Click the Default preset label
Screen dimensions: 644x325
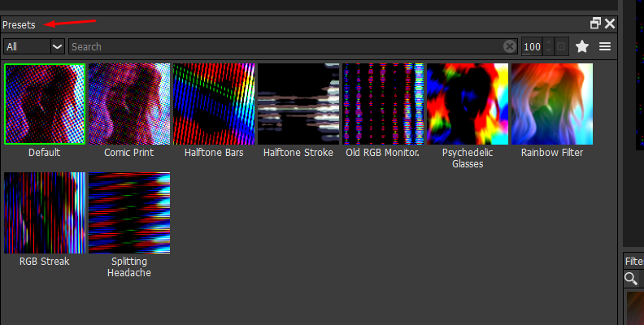click(x=45, y=153)
